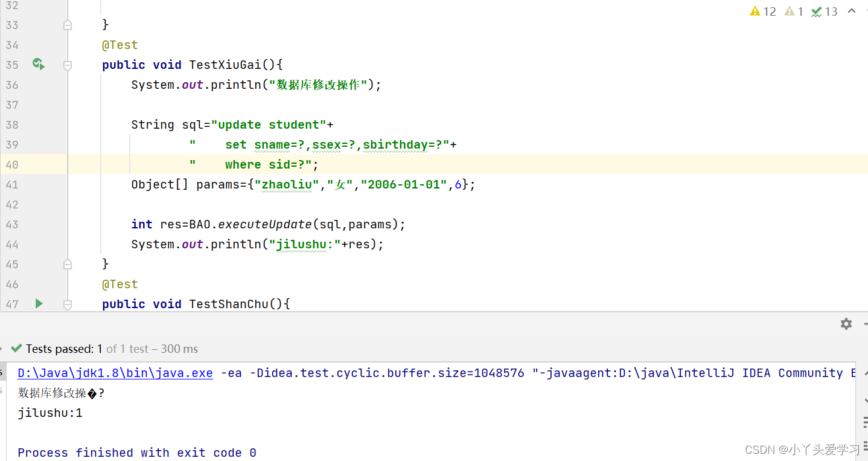Click the fold end marker at line 45
Image resolution: width=868 pixels, height=461 pixels.
coord(68,264)
